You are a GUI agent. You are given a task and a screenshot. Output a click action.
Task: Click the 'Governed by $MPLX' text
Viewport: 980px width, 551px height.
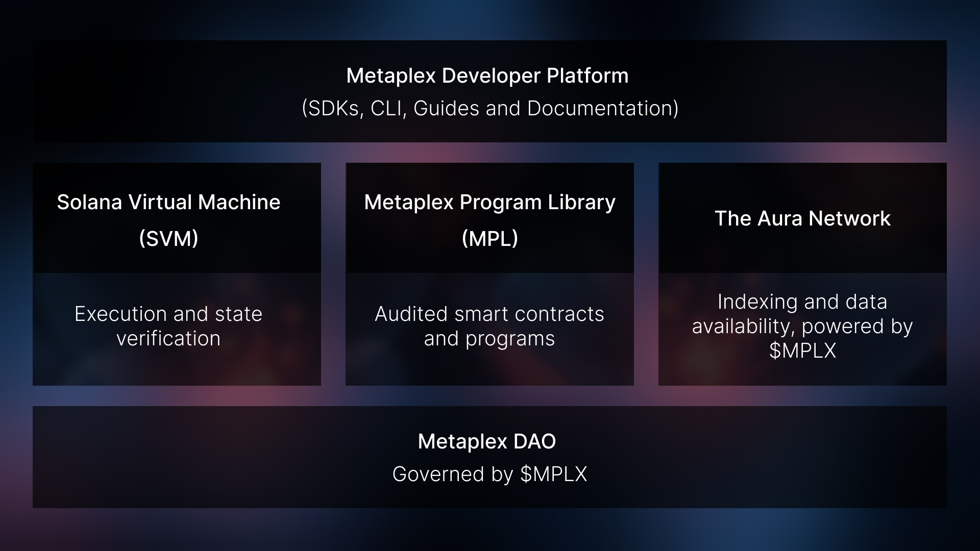[x=488, y=474]
